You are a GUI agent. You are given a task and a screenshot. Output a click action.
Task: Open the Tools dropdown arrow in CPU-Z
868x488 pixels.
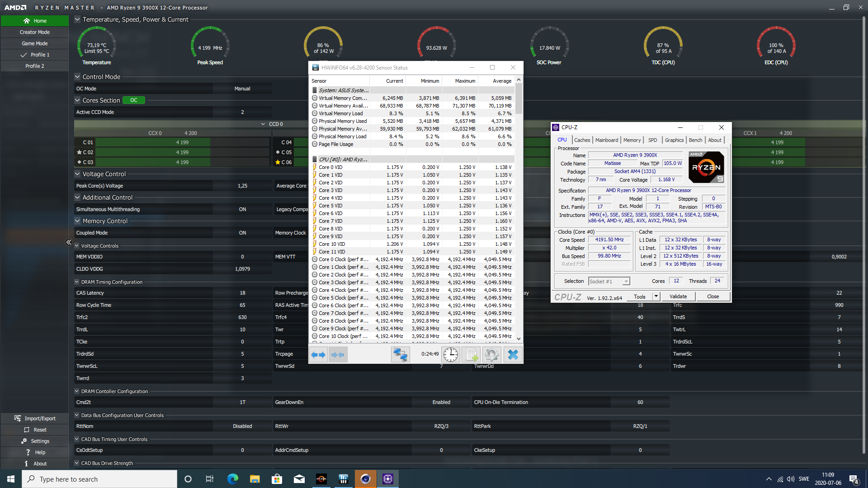(656, 296)
